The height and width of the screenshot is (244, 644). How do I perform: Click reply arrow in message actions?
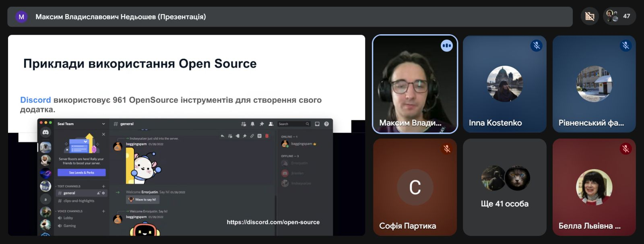tap(222, 136)
